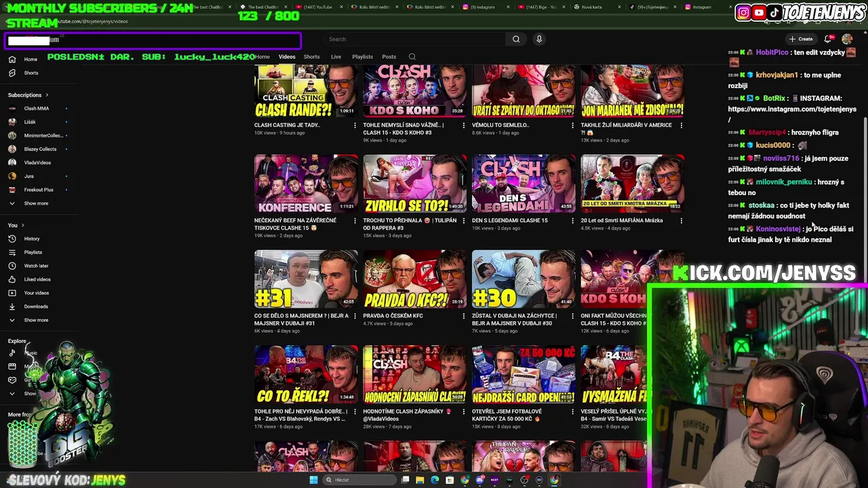
Task: Open Downloads in sidebar
Action: pyautogui.click(x=35, y=306)
